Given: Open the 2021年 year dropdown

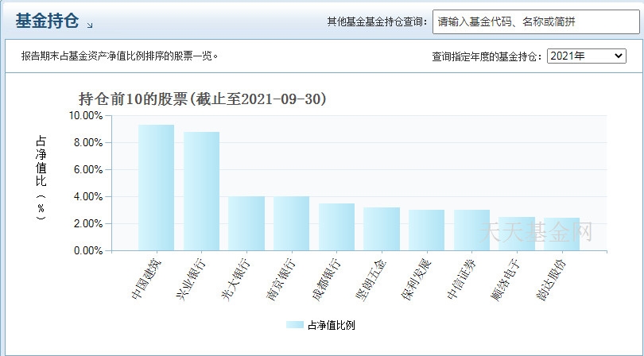Looking at the screenshot, I should (587, 56).
